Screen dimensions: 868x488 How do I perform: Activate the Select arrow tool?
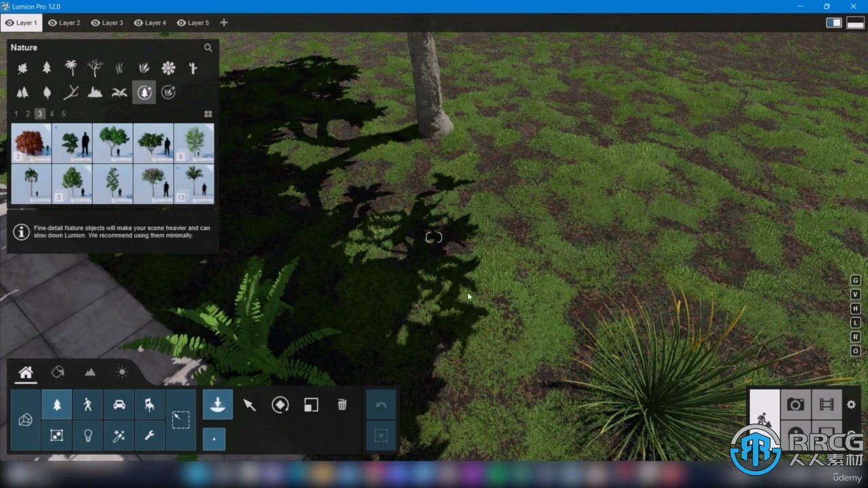(x=249, y=405)
